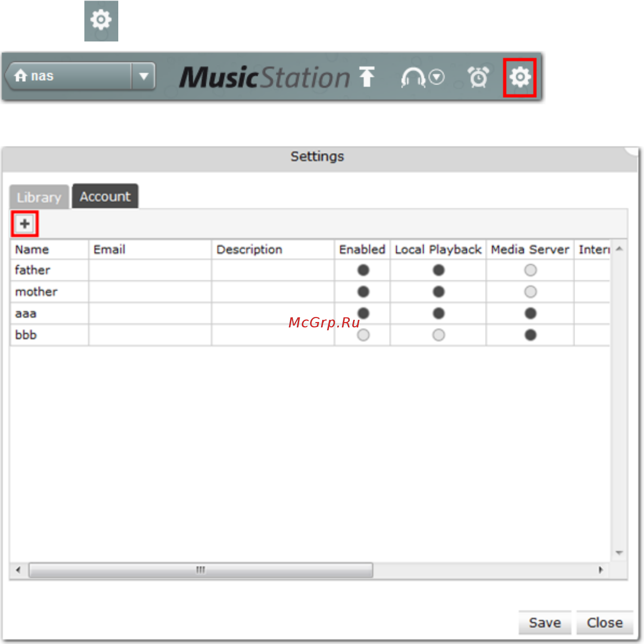
Task: Toggle Enabled for aaa
Action: 363,313
